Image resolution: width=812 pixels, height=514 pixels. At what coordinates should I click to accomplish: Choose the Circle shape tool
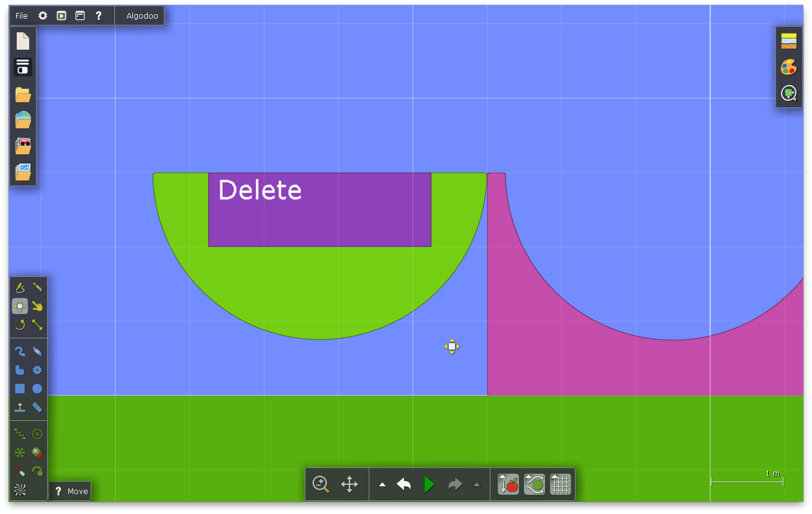(37, 389)
